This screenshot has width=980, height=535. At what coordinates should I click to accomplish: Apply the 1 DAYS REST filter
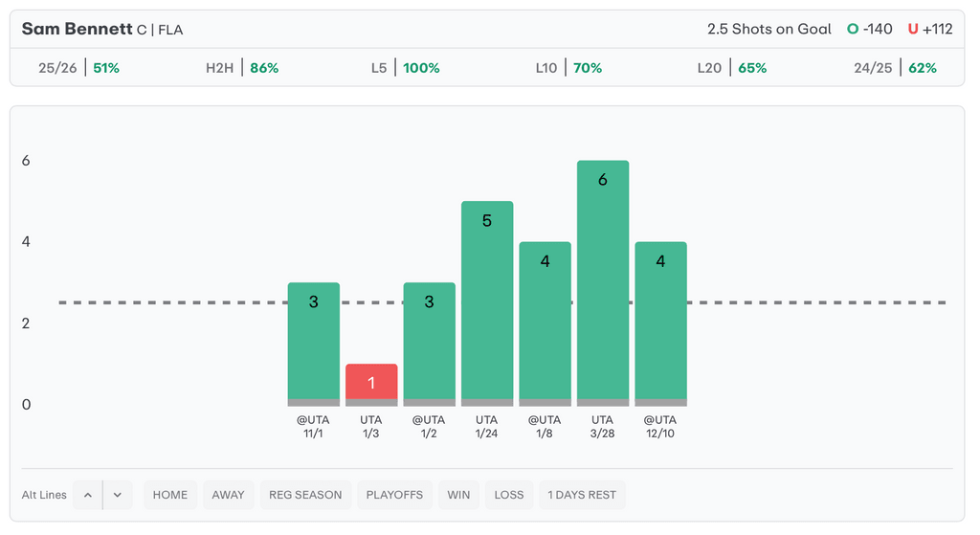(582, 495)
